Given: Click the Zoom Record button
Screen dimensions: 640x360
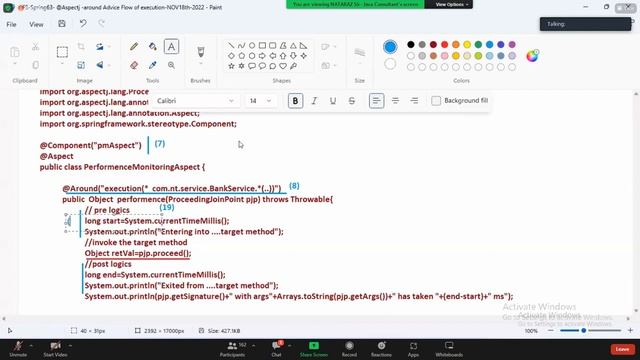Looking at the screenshot, I should (x=349, y=349).
